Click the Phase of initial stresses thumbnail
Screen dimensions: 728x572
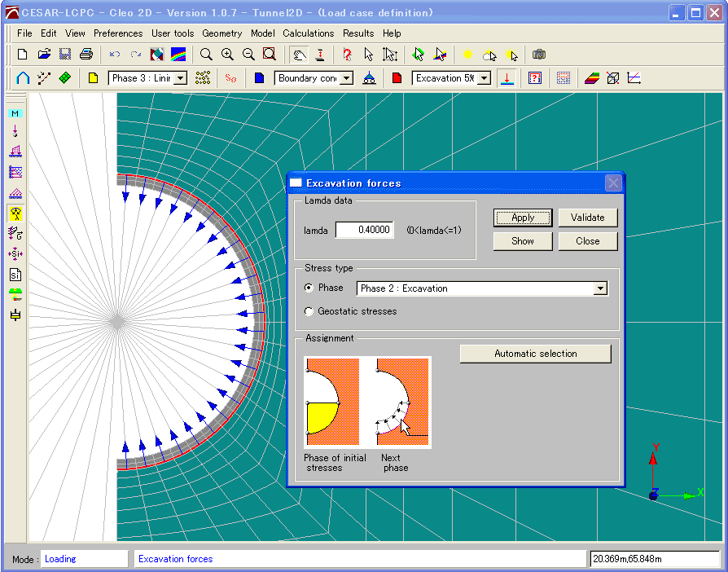click(x=333, y=403)
